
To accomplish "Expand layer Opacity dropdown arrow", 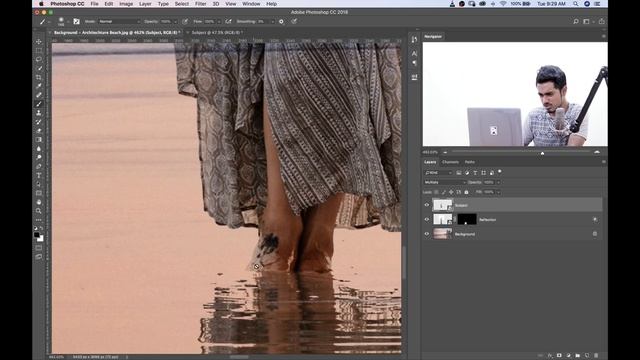I will (499, 182).
